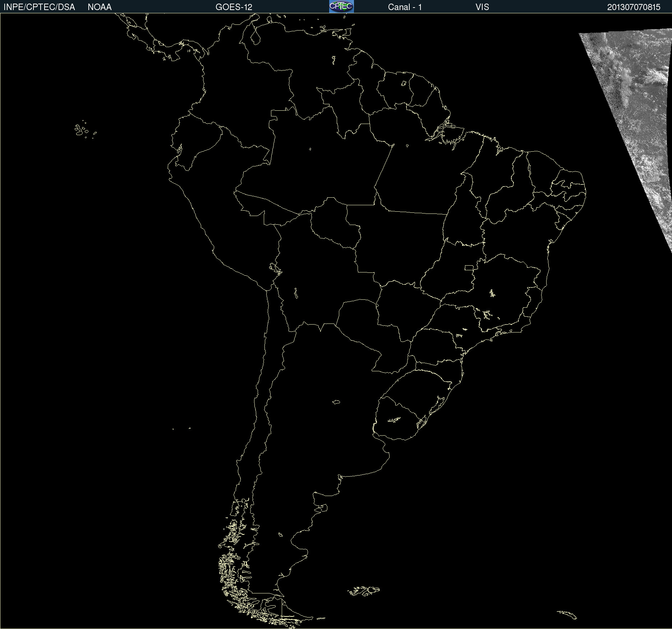
Task: Select the INPE/CPTEC/DSA header label
Action: 39,7
